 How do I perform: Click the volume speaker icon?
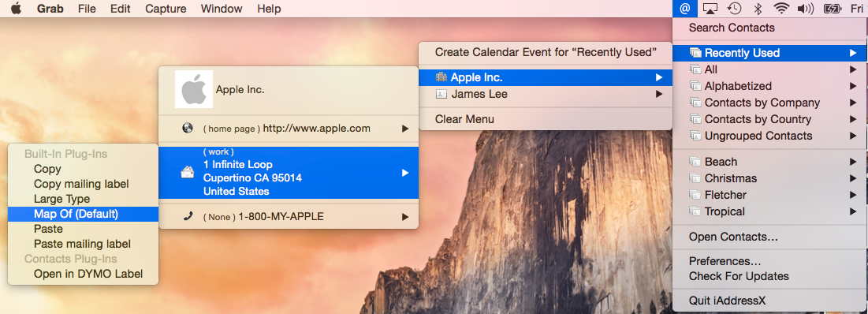[806, 9]
